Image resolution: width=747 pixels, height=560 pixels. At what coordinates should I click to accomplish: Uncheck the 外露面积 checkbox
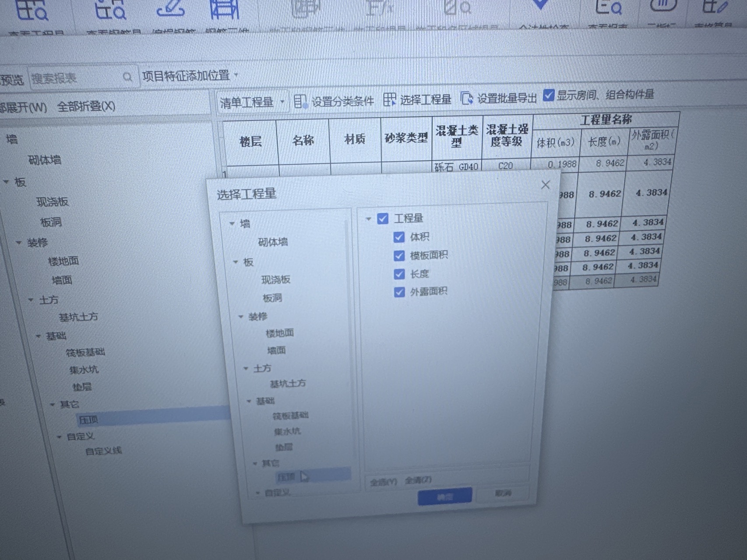coord(399,292)
